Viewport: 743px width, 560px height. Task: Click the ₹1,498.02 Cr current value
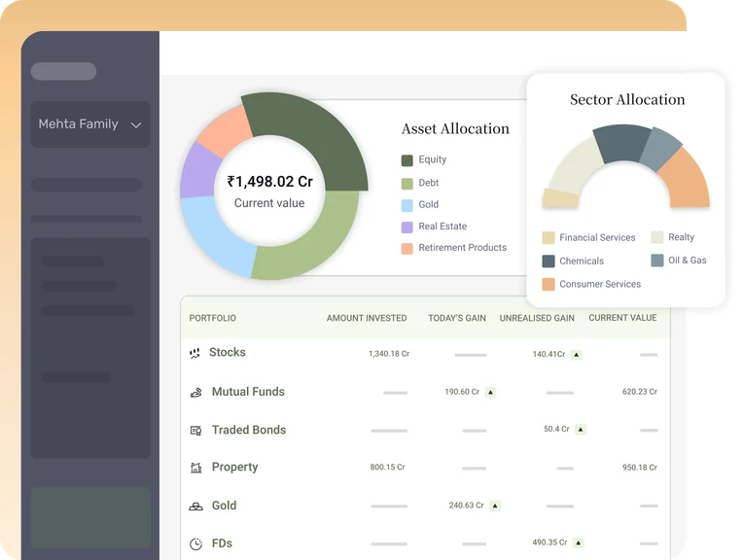click(269, 182)
